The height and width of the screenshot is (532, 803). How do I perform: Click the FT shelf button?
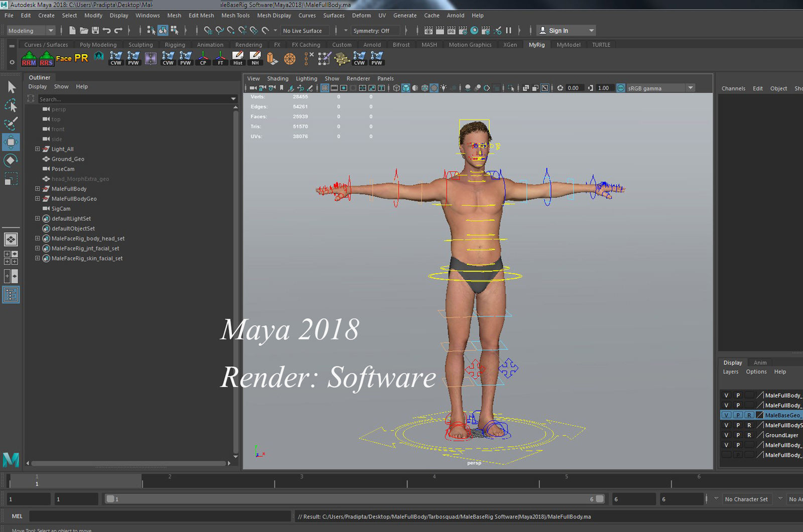click(220, 59)
